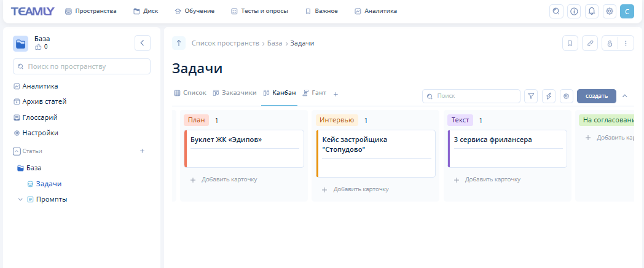Click the thumbs-up like icon under База
Viewport: 644px width, 268px height.
pyautogui.click(x=38, y=47)
